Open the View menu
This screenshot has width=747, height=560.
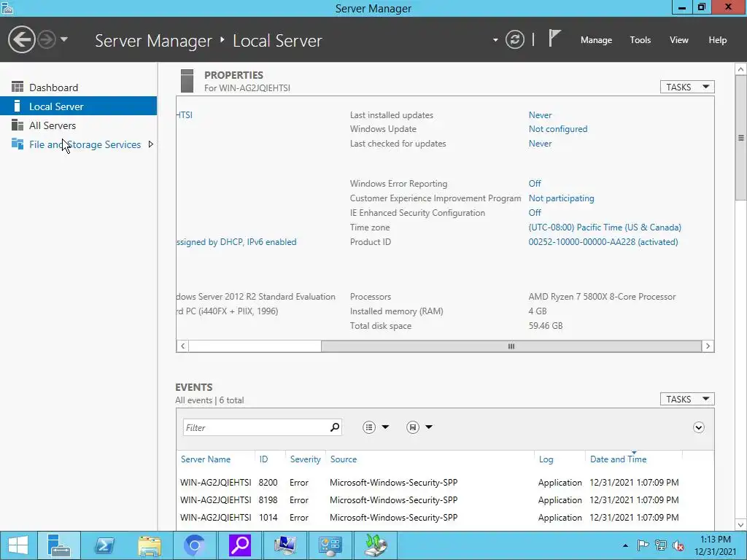click(678, 40)
